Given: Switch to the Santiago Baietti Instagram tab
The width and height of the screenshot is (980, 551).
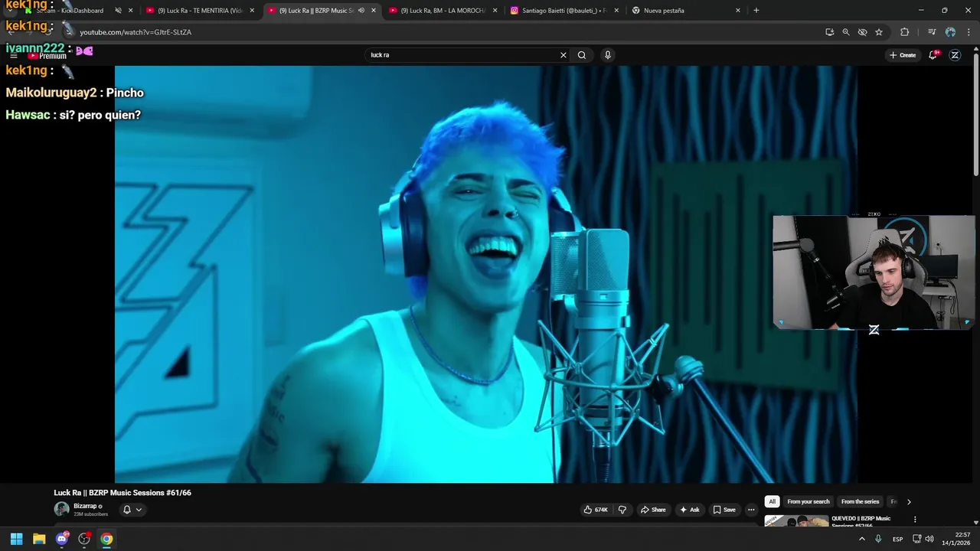Looking at the screenshot, I should pyautogui.click(x=564, y=11).
